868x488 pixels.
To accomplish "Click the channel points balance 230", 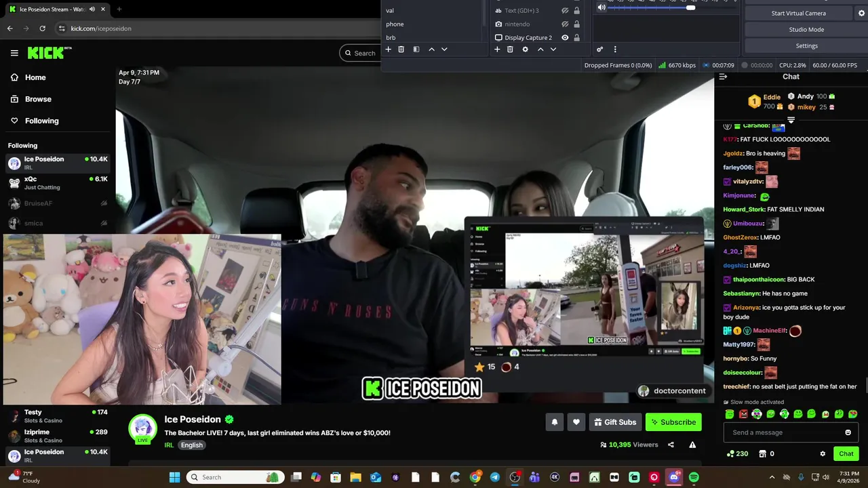I will tap(737, 453).
